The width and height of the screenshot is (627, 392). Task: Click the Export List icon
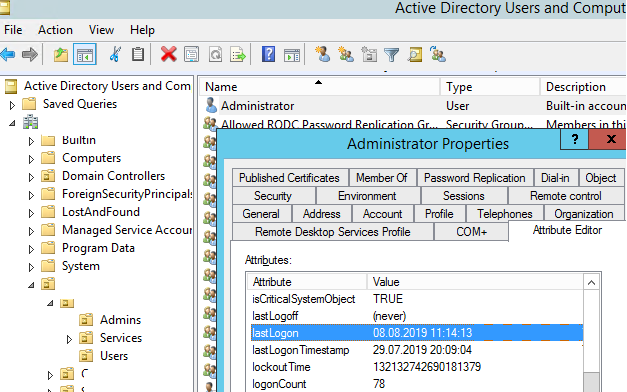(238, 54)
